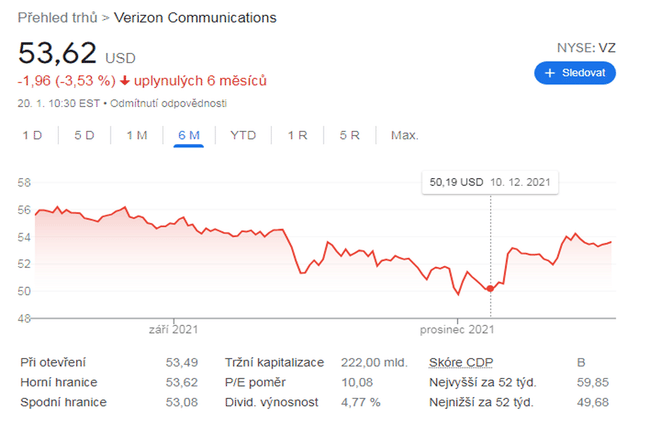Click the plus icon in Sledovat button
Viewport: 650px width, 422px height.
coord(549,73)
